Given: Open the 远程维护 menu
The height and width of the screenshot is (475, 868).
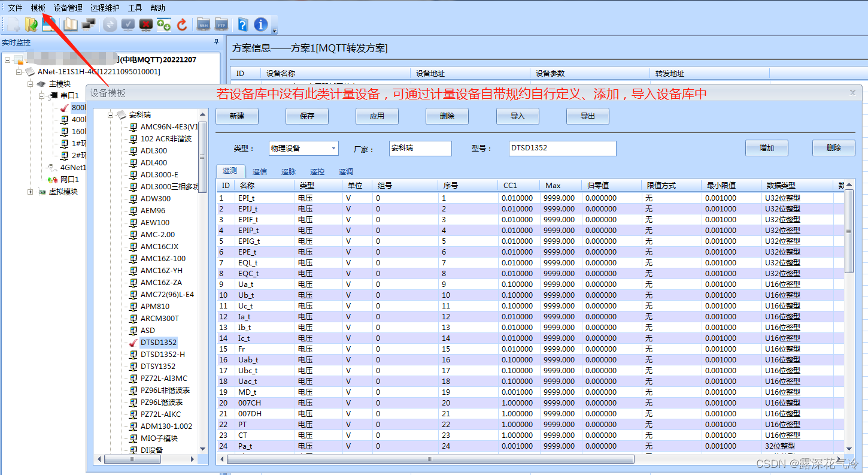Looking at the screenshot, I should 105,8.
